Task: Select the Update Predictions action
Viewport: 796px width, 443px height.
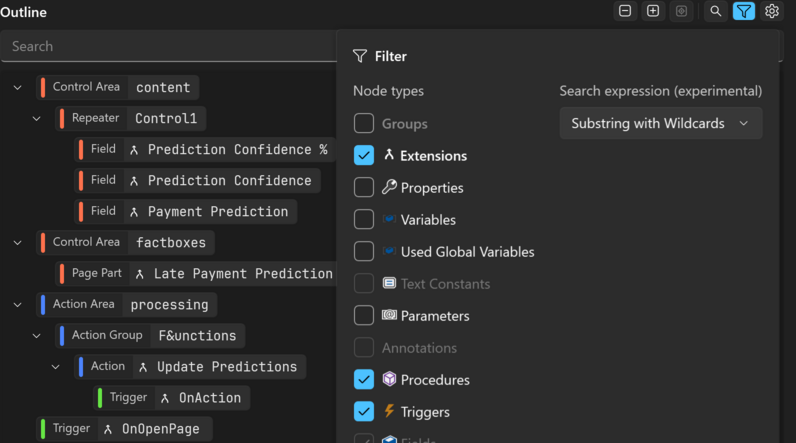Action: [x=190, y=366]
